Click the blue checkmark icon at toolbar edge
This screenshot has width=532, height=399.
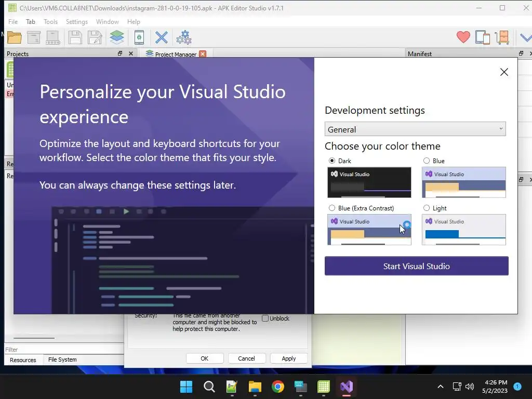point(526,37)
